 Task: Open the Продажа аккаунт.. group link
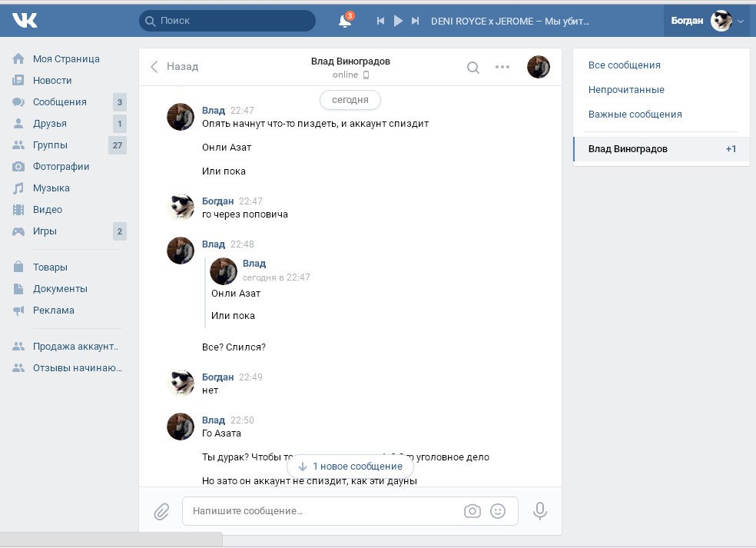pos(75,347)
